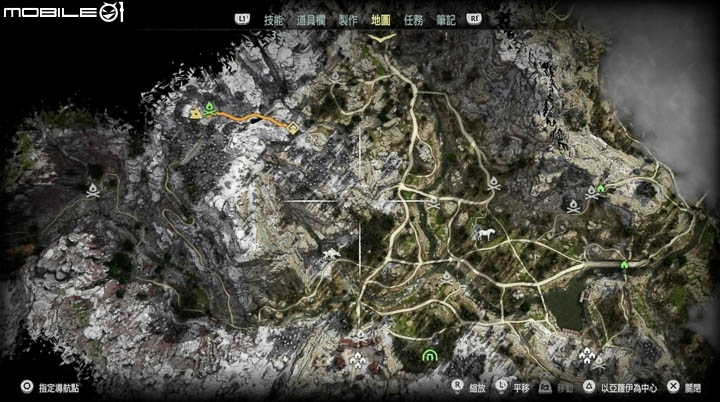Open the 筆記 notebook tab
The image size is (720, 402).
(446, 20)
